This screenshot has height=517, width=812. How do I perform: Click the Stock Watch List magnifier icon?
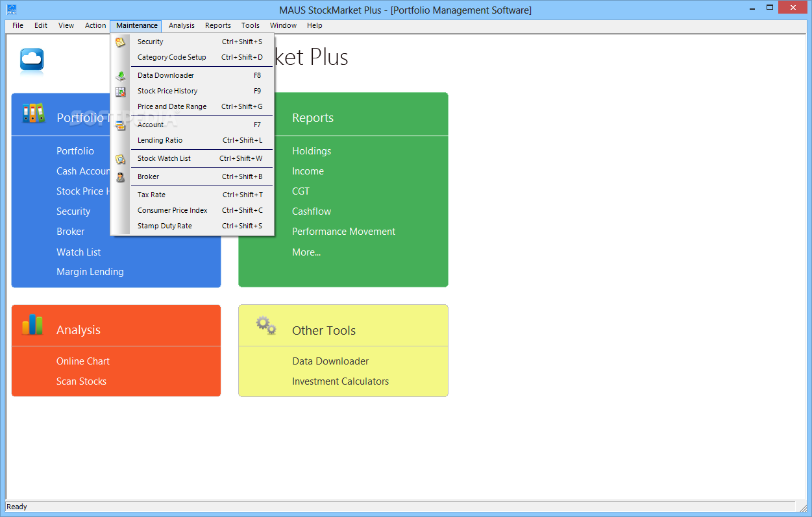click(x=120, y=159)
